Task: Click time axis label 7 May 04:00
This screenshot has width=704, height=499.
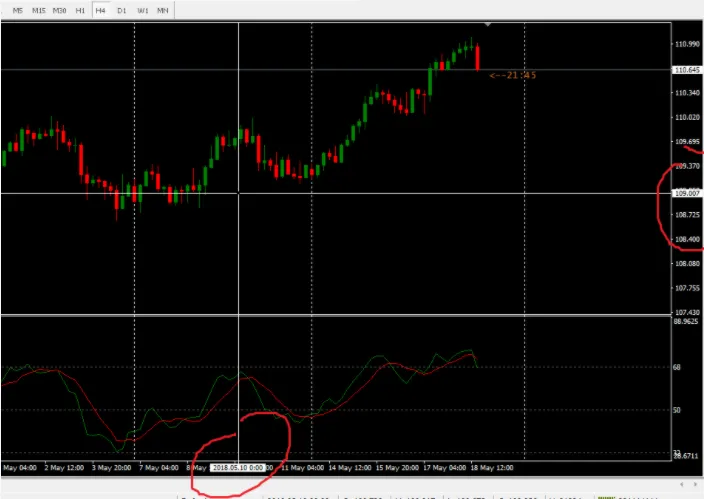Action: [x=159, y=468]
